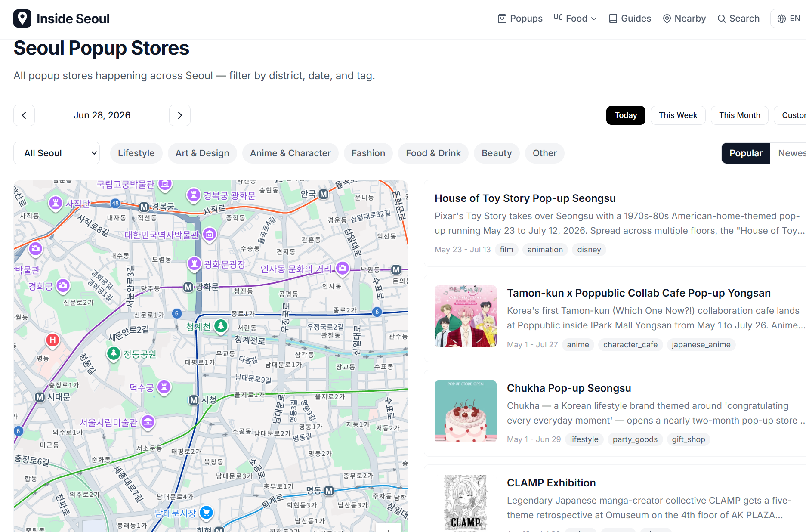Click the Myeongdong metro station icon

pos(329,491)
